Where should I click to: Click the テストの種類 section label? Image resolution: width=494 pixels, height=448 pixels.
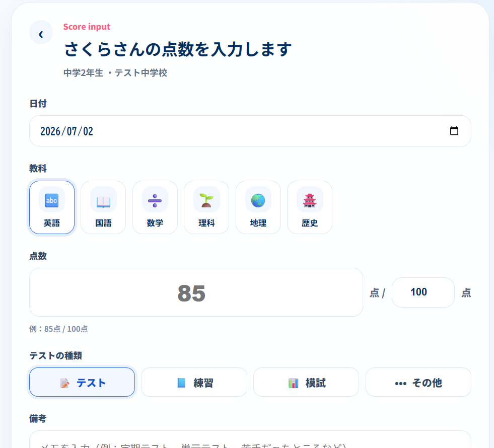[56, 356]
